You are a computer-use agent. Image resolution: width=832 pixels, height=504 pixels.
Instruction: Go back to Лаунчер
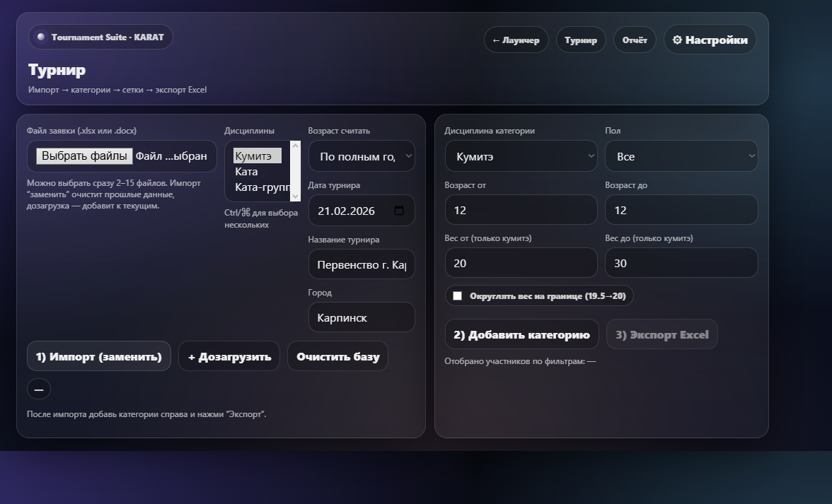point(516,40)
